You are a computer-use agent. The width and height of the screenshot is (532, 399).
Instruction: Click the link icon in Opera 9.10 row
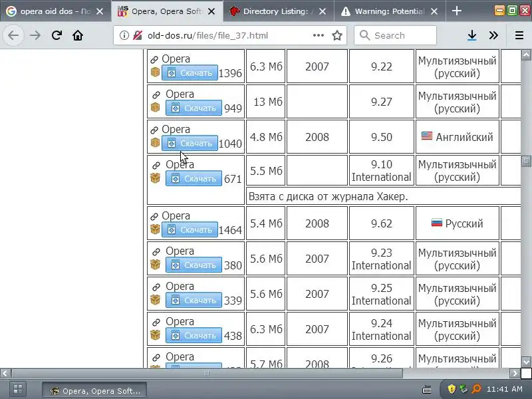[156, 166]
